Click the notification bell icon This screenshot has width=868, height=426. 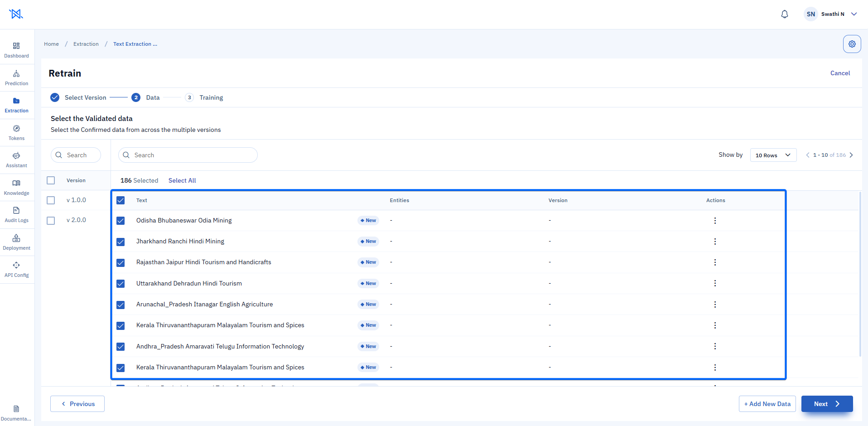tap(785, 14)
